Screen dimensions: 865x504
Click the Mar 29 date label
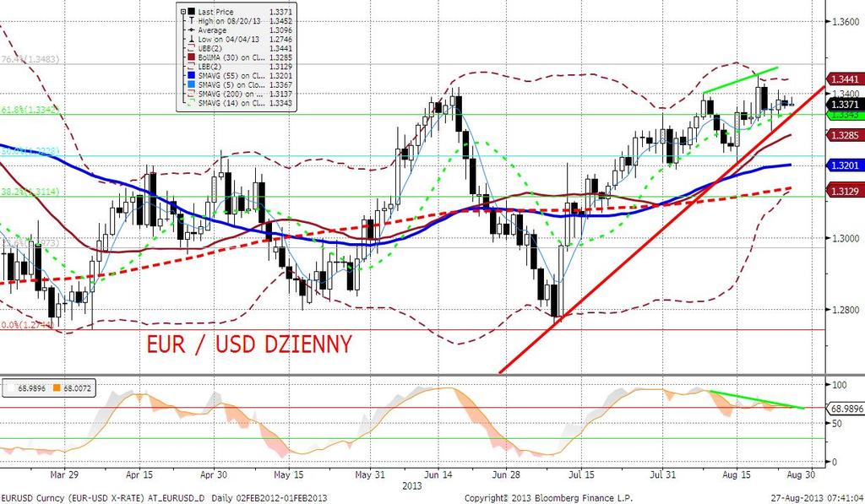64,474
